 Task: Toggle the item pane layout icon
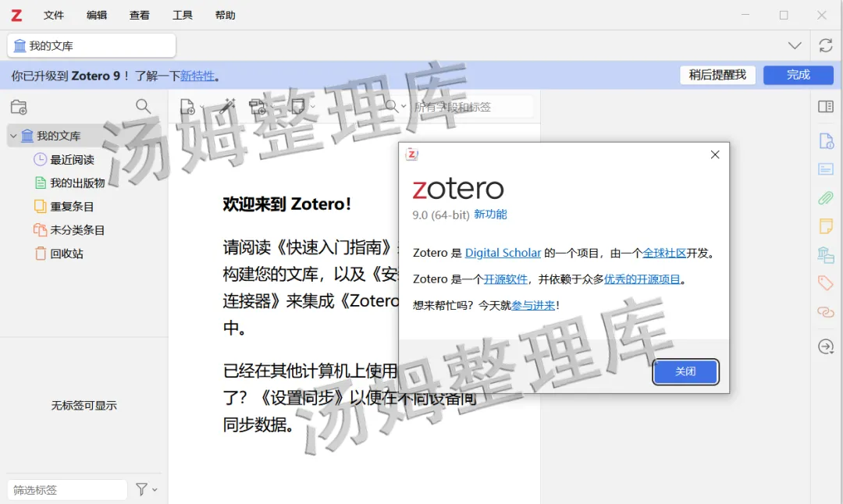tap(826, 106)
